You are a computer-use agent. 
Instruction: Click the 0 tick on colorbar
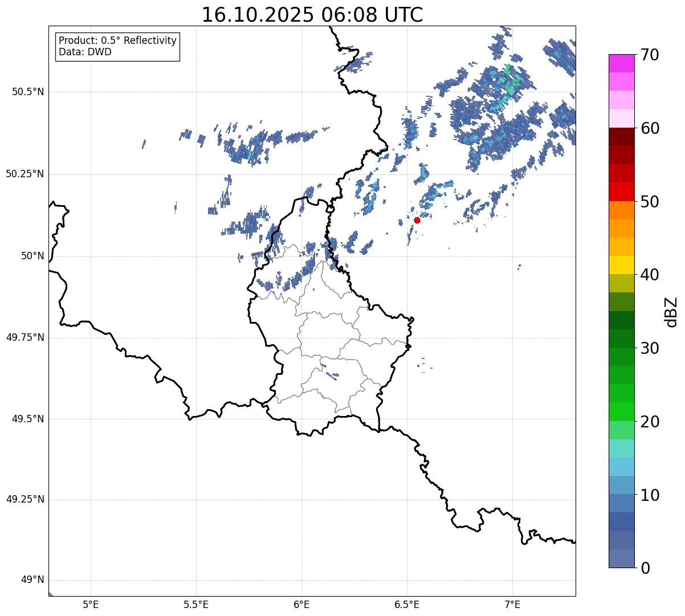[x=644, y=568]
